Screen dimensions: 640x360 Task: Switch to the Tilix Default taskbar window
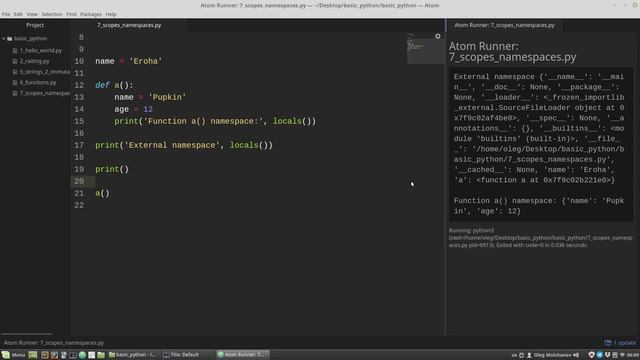coord(181,355)
